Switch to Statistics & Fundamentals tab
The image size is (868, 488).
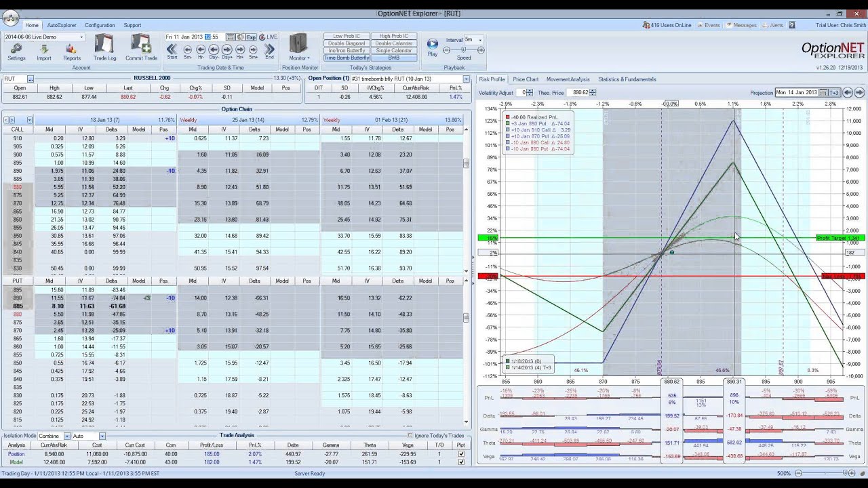(627, 79)
